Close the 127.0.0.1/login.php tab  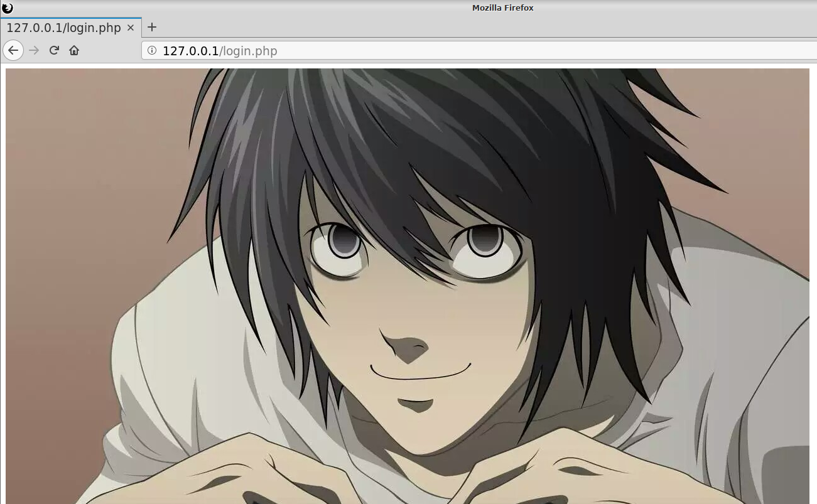131,28
